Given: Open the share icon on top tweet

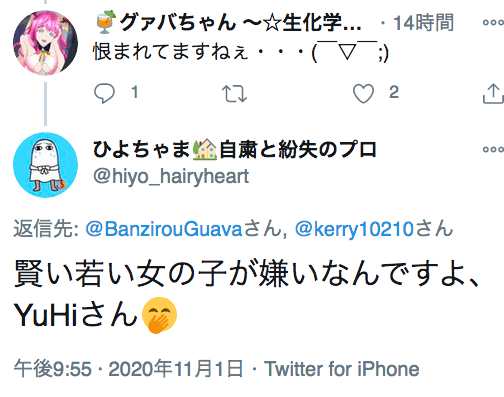Looking at the screenshot, I should tap(493, 94).
